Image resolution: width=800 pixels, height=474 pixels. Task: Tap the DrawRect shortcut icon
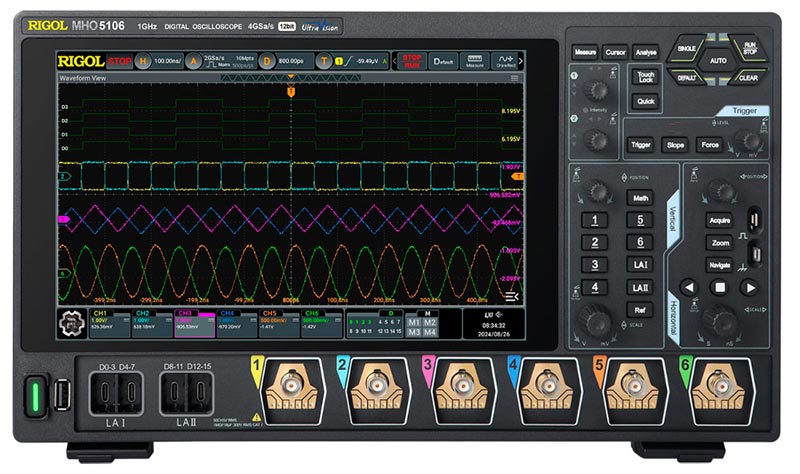point(506,61)
